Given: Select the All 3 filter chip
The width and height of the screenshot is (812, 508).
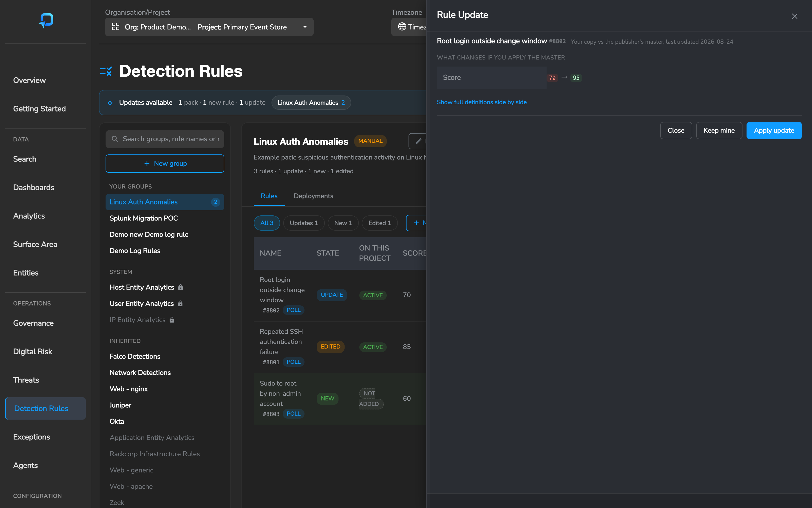Looking at the screenshot, I should (x=267, y=223).
